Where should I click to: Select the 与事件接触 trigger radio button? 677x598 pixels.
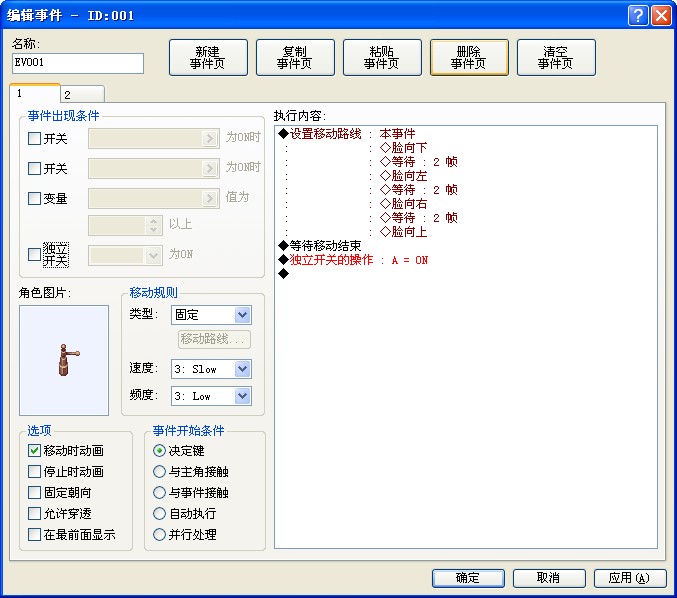pos(159,492)
